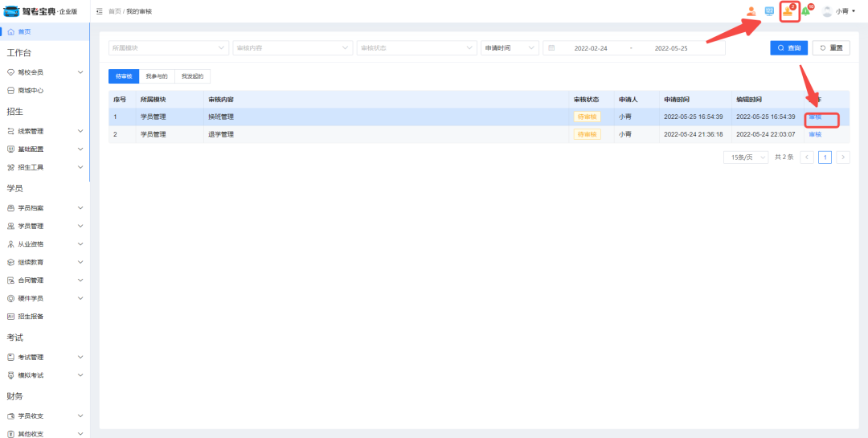Viewport: 868px width, 438px height.
Task: Click the orange user icon in header
Action: click(x=751, y=11)
